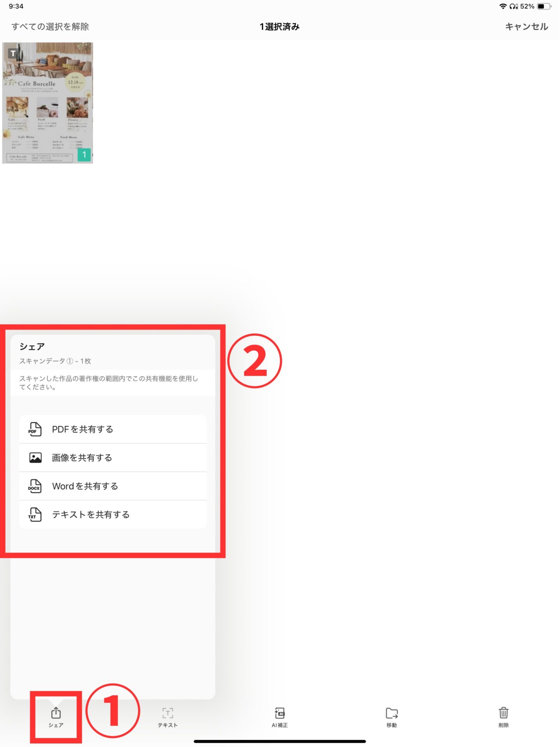560x747 pixels.
Task: Tap the Wi-Fi status icon
Action: click(503, 6)
